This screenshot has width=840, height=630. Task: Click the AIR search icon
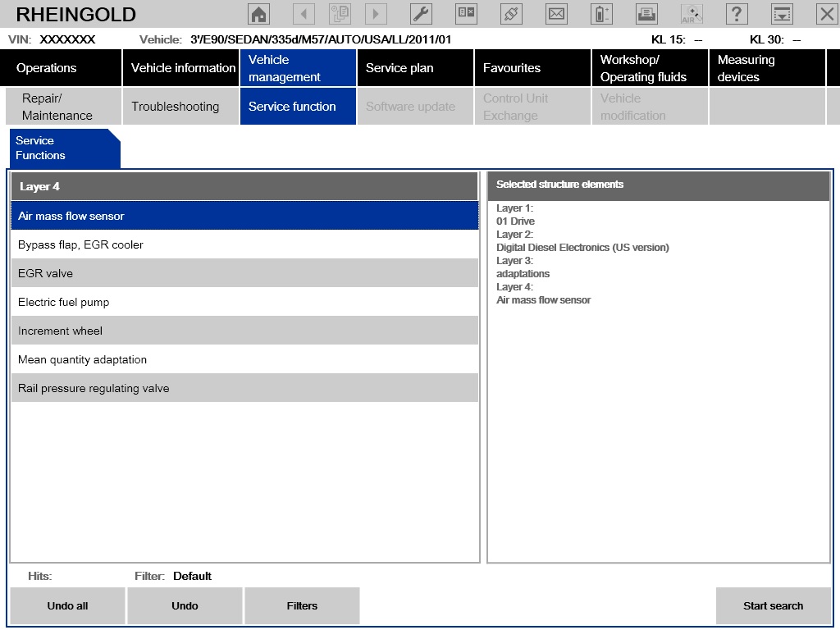pos(692,14)
